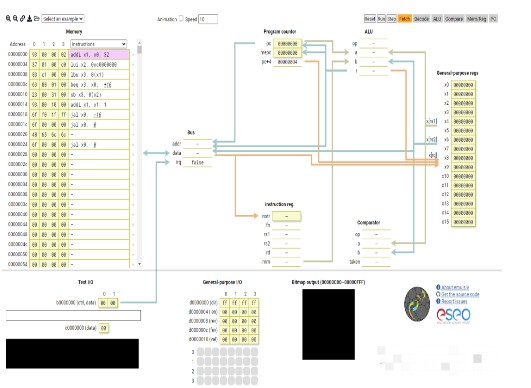The height and width of the screenshot is (388, 531).
Task: Click first 'ff' byte of d0000000 row
Action: [225, 303]
